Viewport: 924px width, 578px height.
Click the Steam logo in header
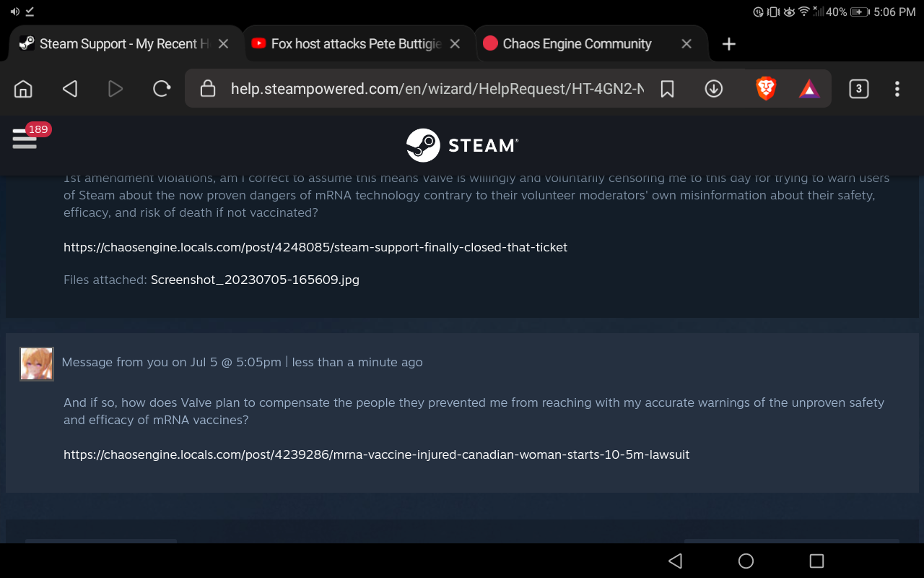(462, 145)
